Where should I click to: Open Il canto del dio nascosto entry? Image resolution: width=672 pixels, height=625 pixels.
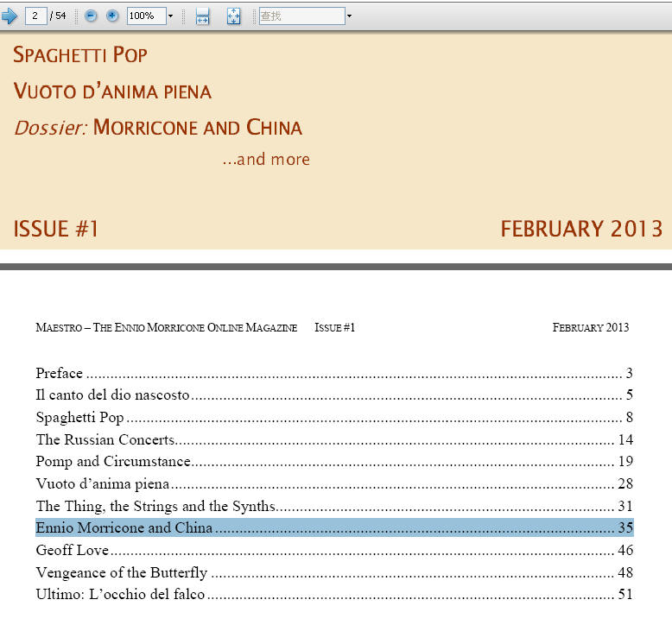(334, 395)
